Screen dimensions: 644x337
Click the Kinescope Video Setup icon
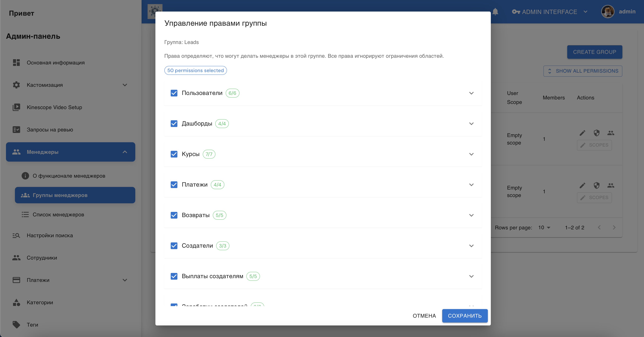[17, 107]
